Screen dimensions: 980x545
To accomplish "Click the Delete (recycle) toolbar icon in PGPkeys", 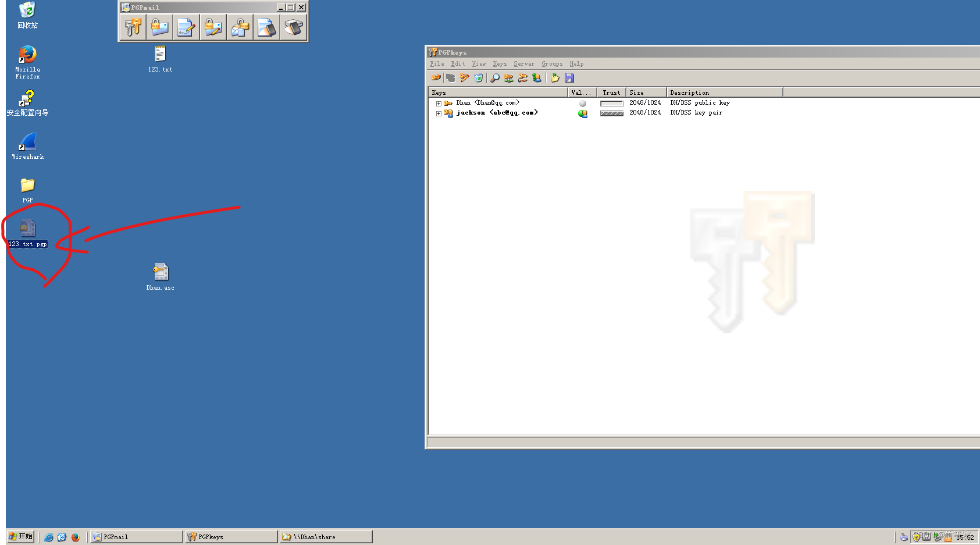I will click(478, 78).
